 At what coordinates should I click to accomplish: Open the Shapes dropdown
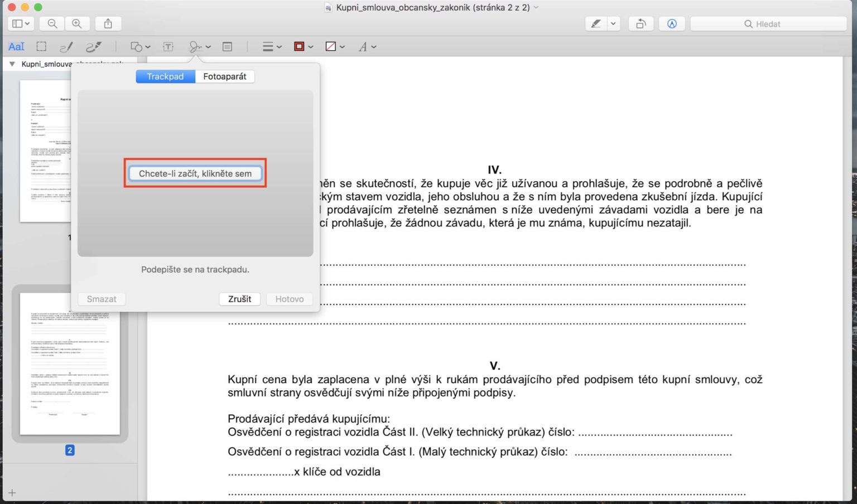click(x=138, y=46)
